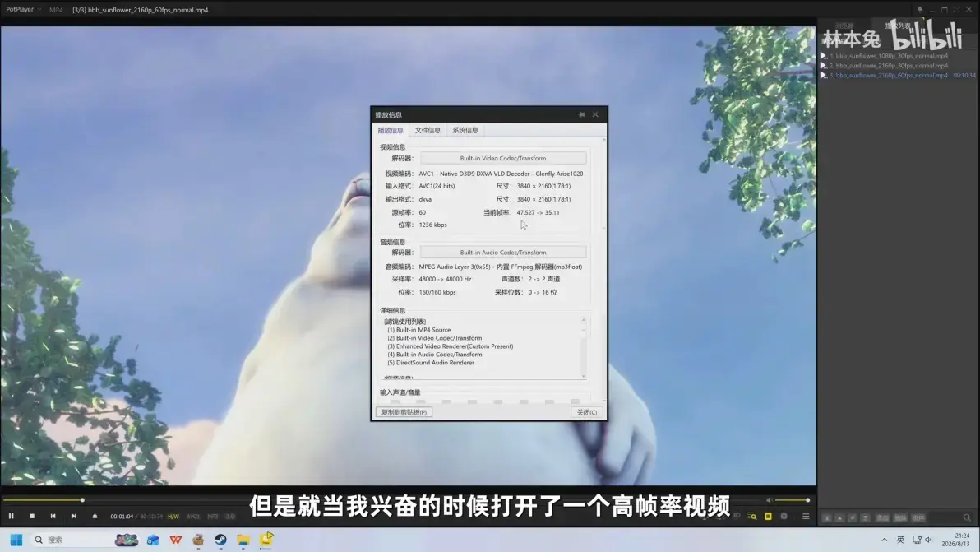Expand the system tray hidden icons chevron
Screen dimensions: 980x552
tap(884, 540)
